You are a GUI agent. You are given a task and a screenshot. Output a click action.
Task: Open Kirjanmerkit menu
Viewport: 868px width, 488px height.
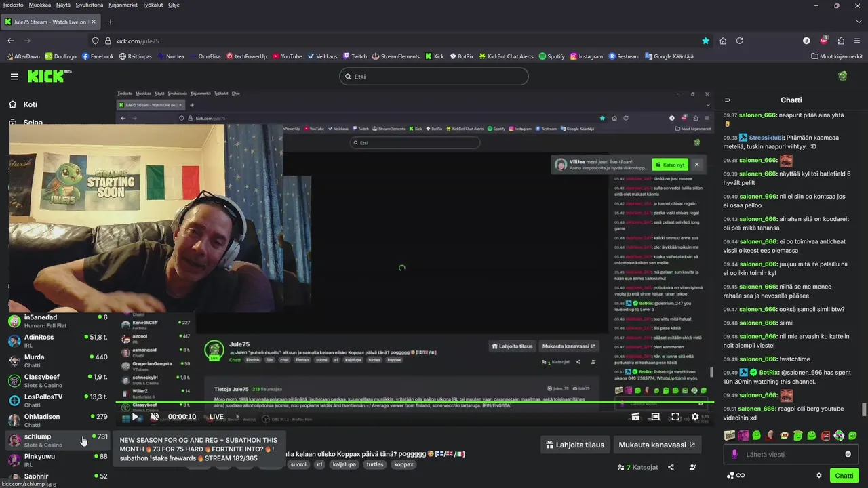coord(123,5)
